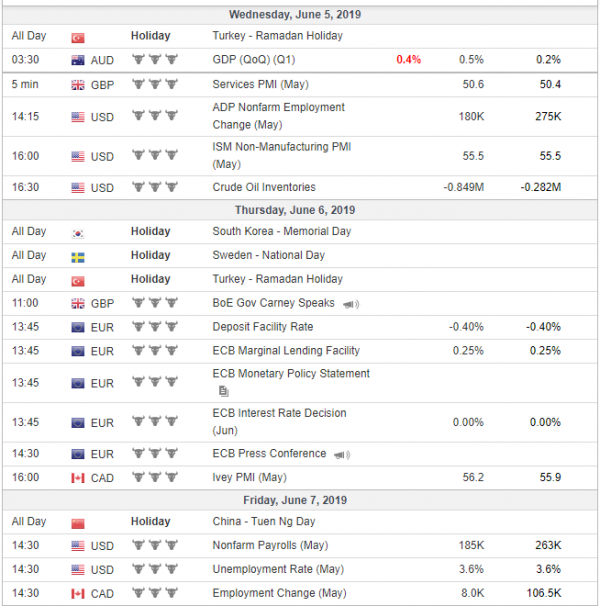Open the Nonfarm Payrolls (May) event
The image size is (600, 606).
[x=270, y=545]
